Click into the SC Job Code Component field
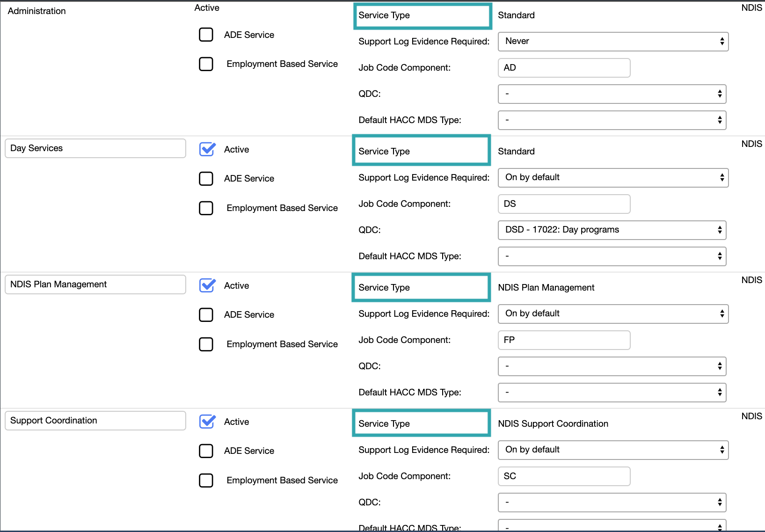This screenshot has height=532, width=765. 563,476
